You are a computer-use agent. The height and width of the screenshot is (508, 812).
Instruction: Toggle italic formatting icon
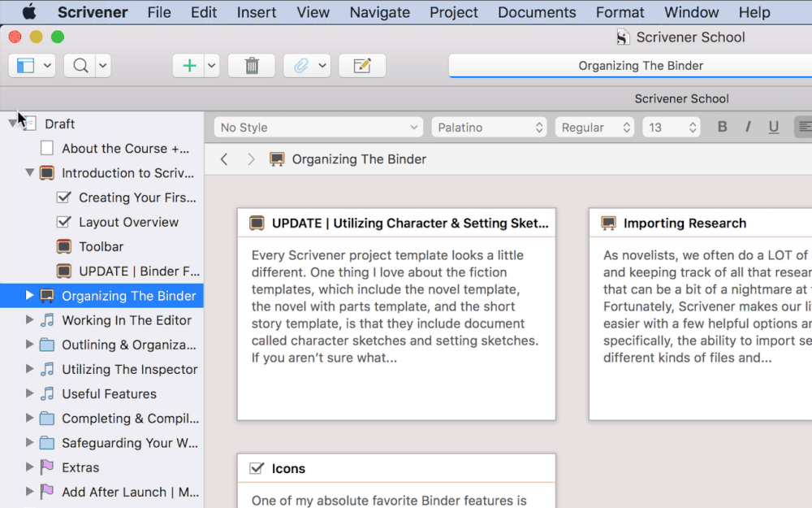point(748,127)
